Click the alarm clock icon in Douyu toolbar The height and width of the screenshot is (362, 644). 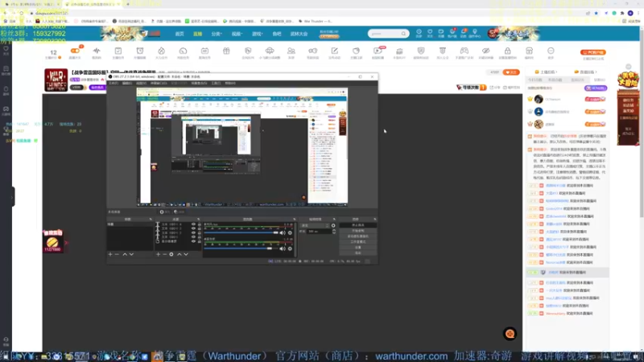coord(139,51)
